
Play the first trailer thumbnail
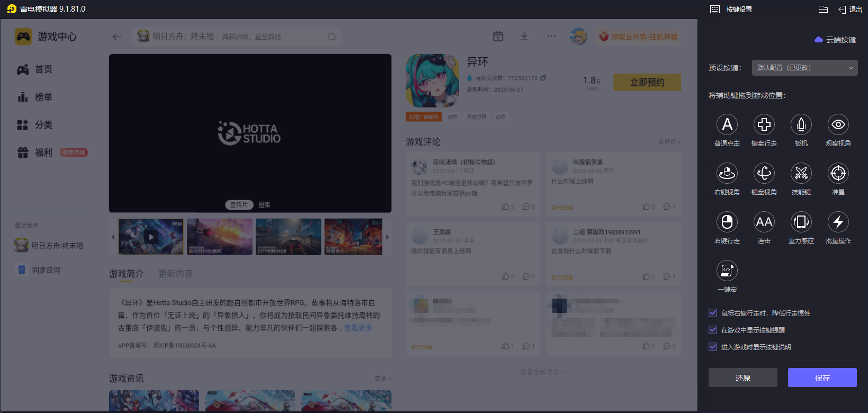pos(151,237)
